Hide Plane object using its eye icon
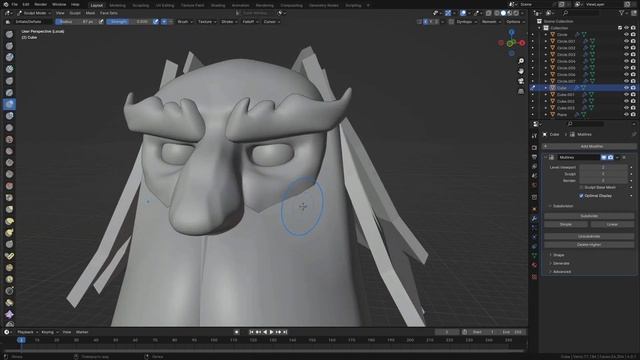Image resolution: width=640 pixels, height=360 pixels. coord(626,115)
